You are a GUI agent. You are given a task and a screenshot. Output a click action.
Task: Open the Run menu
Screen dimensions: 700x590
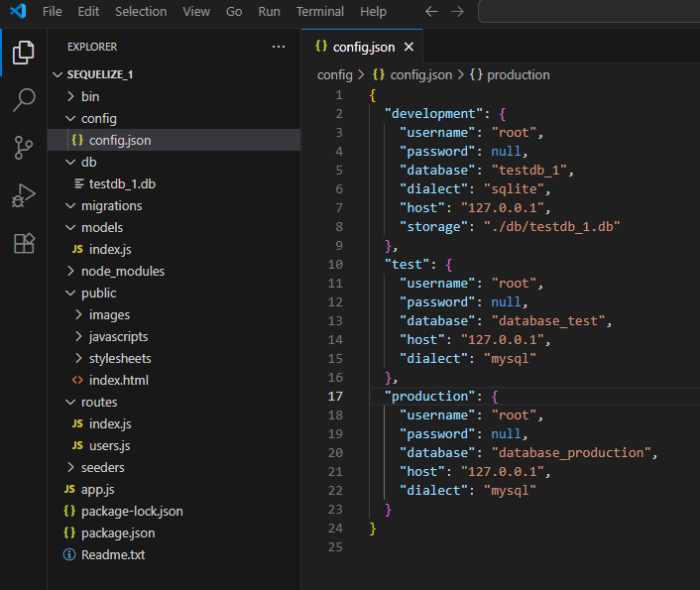click(270, 11)
